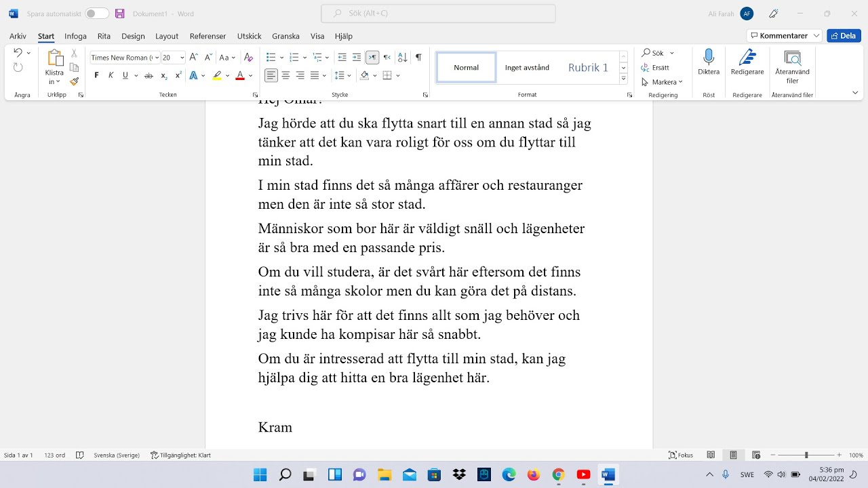This screenshot has width=868, height=488.
Task: Toggle right-to-left text direction
Action: point(387,58)
